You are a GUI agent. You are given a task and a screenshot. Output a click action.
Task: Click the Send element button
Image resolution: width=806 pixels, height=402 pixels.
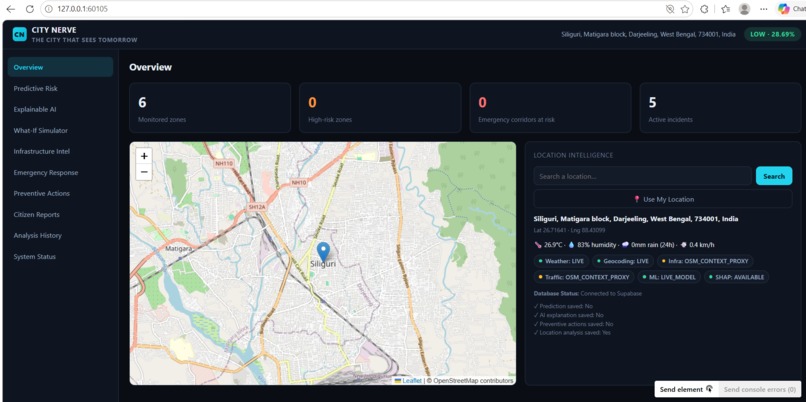(x=686, y=389)
